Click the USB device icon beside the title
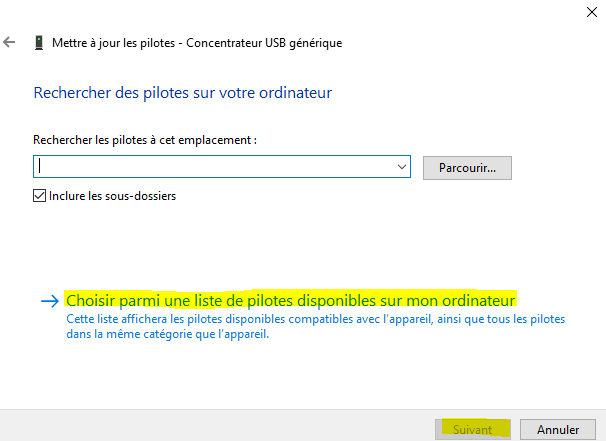 [38, 43]
